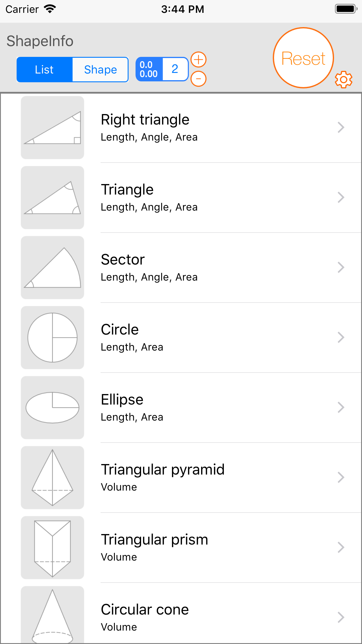Open the Ellipse row disclosure arrow
Viewport: 362px width, 644px height.
tap(341, 407)
